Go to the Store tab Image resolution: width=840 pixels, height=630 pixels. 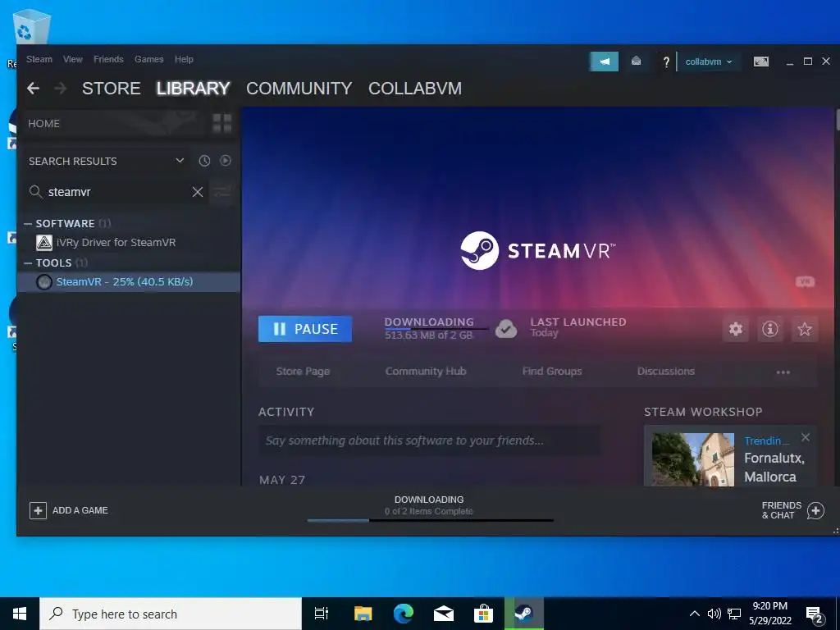point(111,89)
